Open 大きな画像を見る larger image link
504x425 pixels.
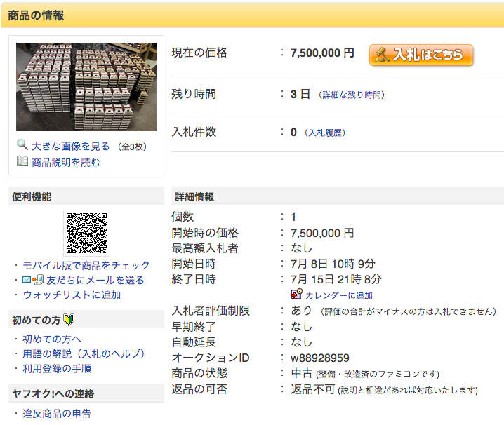[71, 146]
